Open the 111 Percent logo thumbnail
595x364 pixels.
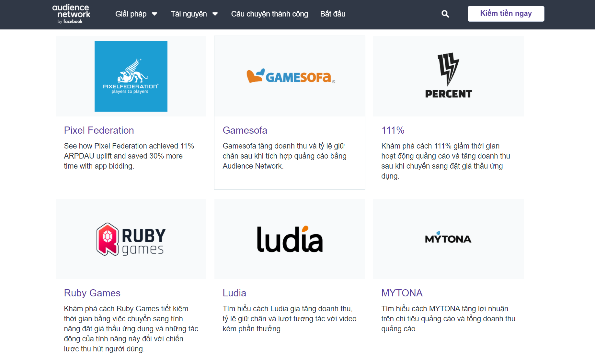coord(448,76)
